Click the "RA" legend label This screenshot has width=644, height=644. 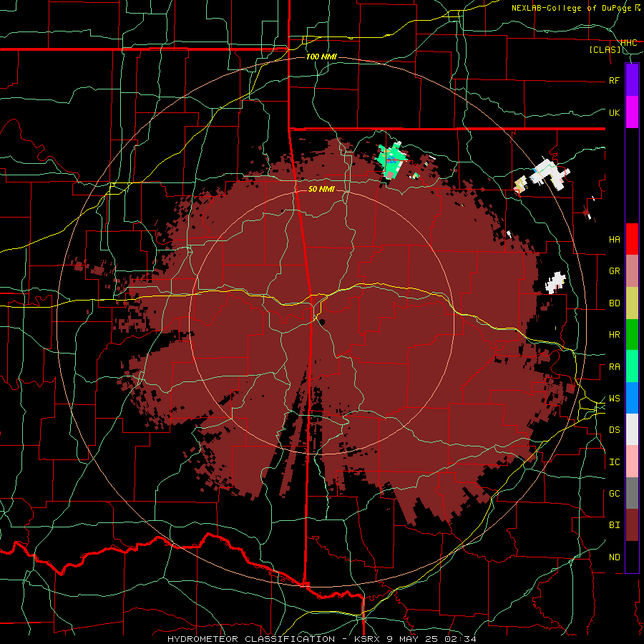pyautogui.click(x=614, y=367)
